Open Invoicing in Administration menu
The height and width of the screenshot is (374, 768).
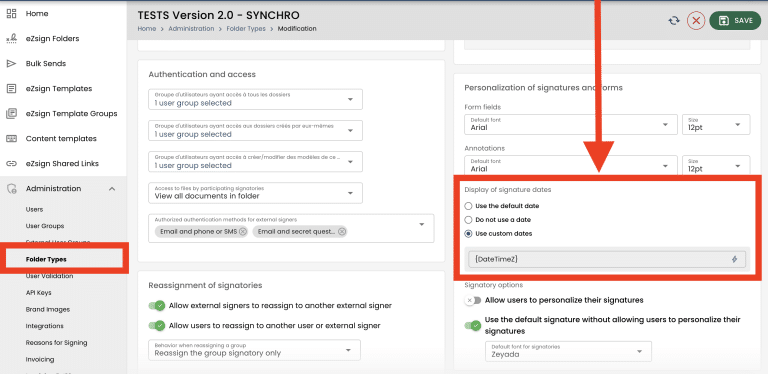[40, 359]
